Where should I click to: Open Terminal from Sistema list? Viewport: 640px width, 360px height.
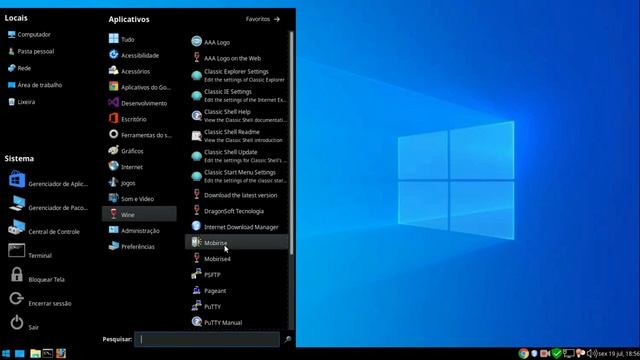click(x=30, y=251)
